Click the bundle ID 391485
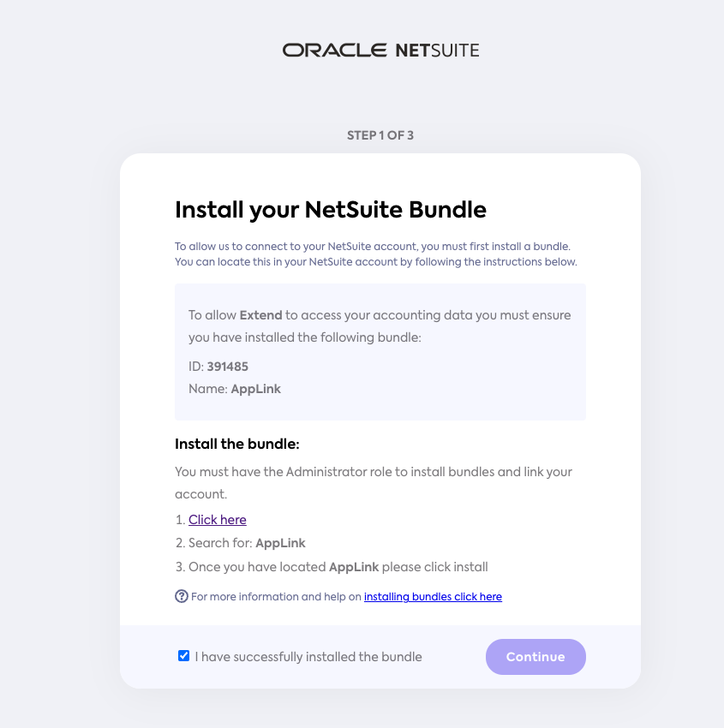The width and height of the screenshot is (724, 728). click(228, 367)
